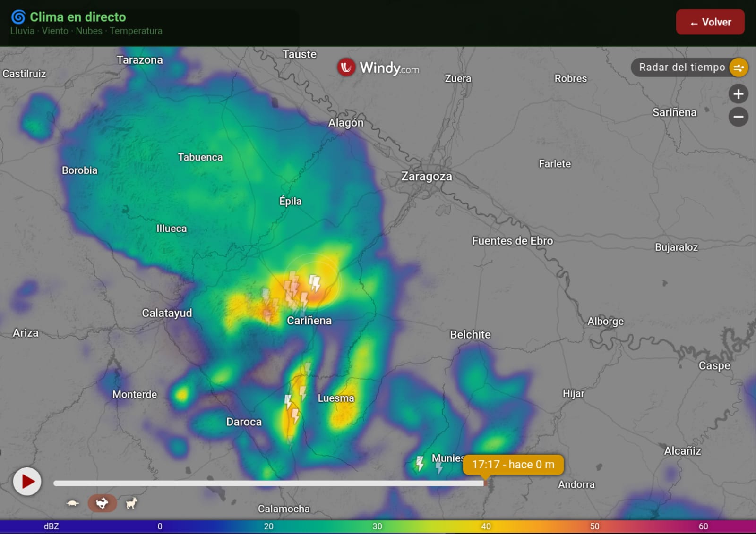
Task: Open the Radar del tiempo layer selector
Action: (689, 68)
